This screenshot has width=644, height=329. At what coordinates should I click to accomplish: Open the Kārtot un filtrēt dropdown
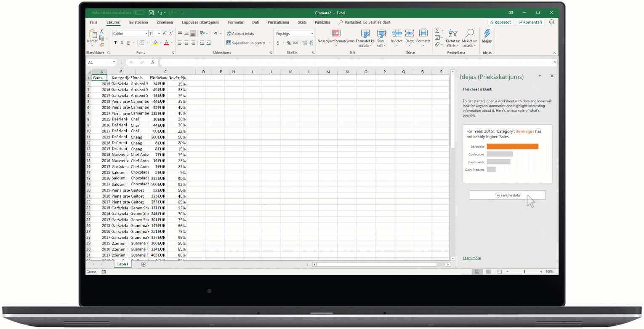(x=453, y=38)
